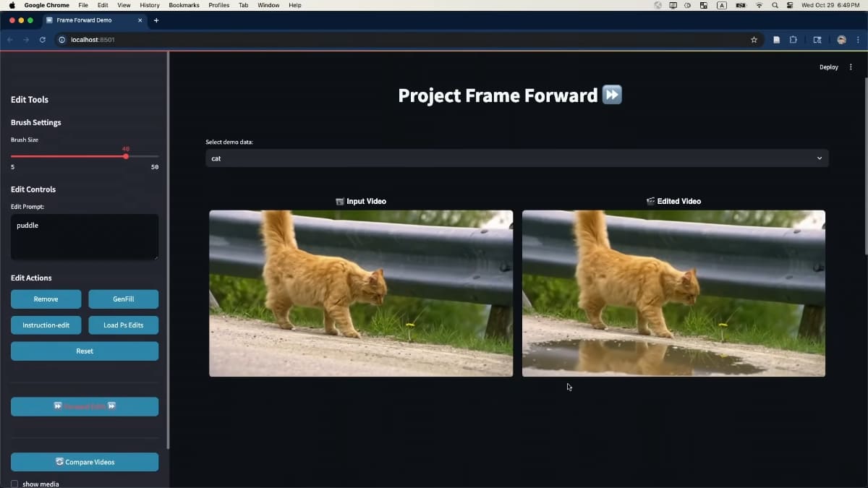Open macOS Spotlight search icon
The height and width of the screenshot is (488, 868).
[774, 5]
